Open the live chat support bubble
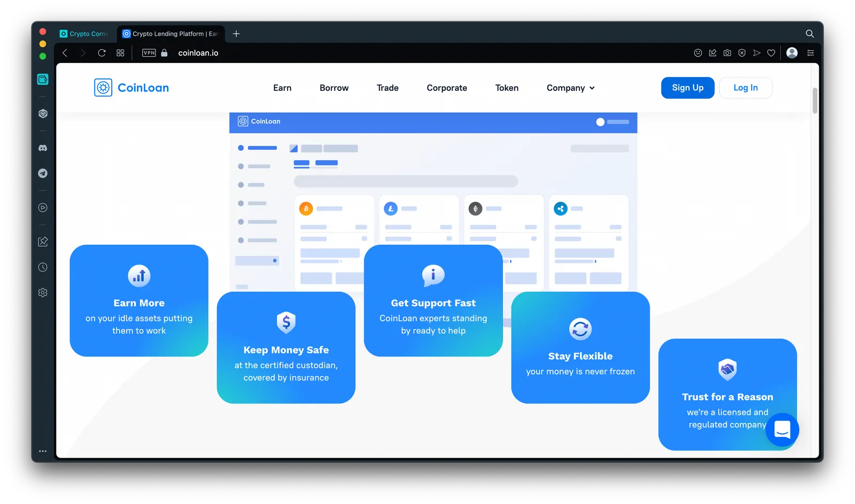This screenshot has height=504, width=855. click(x=782, y=430)
